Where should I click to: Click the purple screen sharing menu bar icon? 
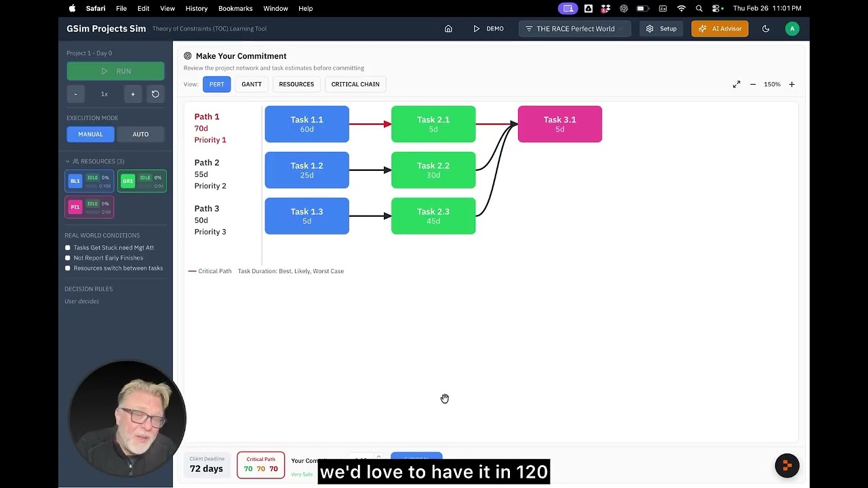click(568, 8)
